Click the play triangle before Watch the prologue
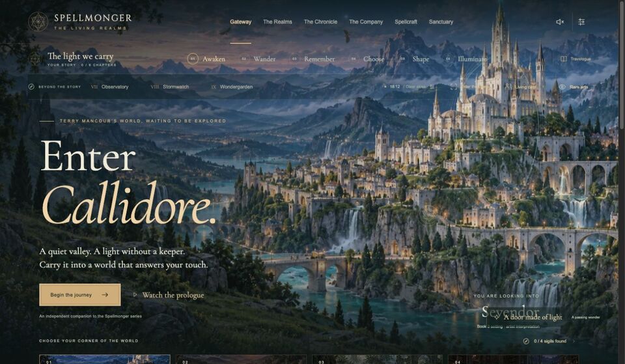Screen dimensions: 625x364 pyautogui.click(x=135, y=294)
